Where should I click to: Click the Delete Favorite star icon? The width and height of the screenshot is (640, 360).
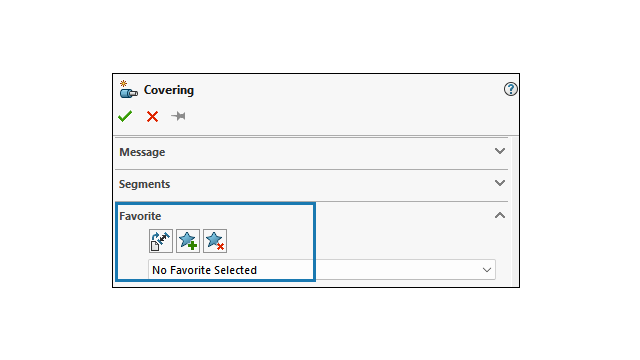click(215, 241)
